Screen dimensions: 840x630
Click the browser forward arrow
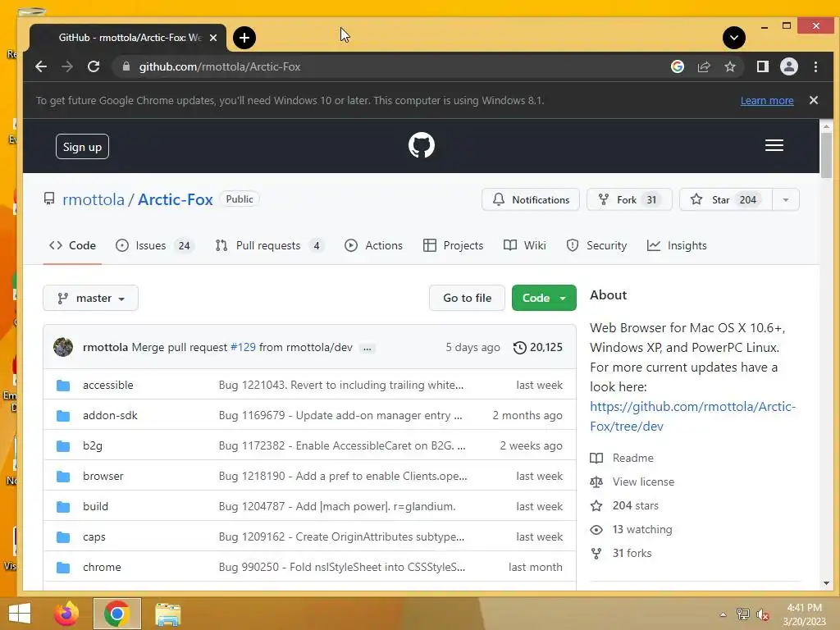[67, 66]
